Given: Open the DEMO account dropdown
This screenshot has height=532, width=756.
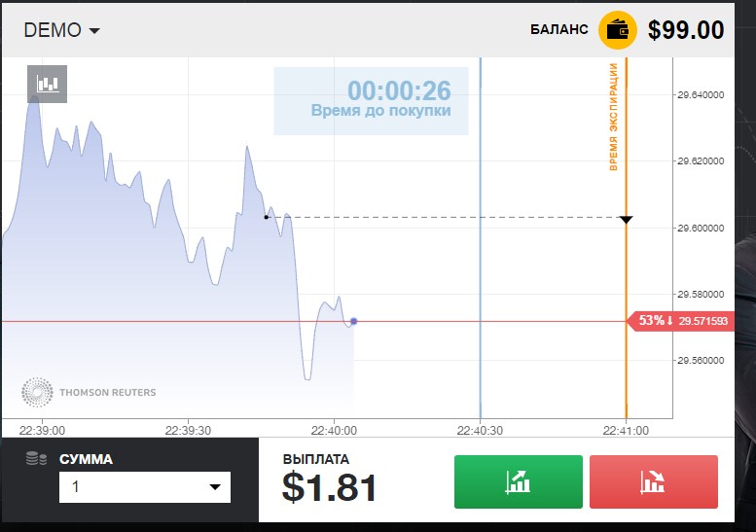Looking at the screenshot, I should tap(62, 30).
